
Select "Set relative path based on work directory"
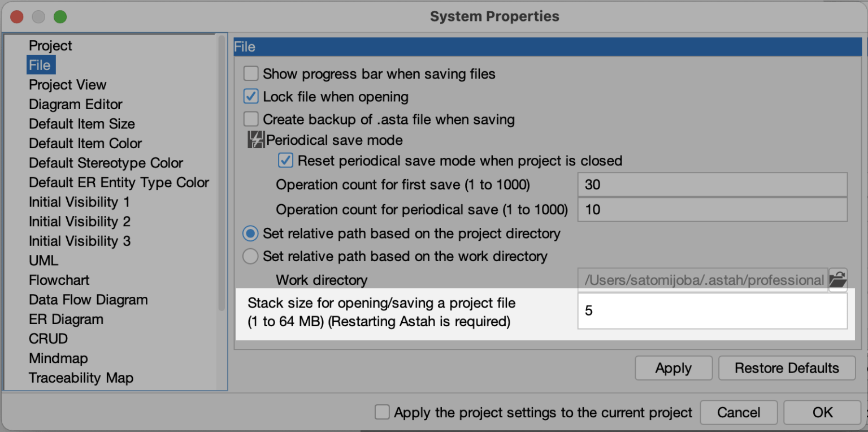click(x=250, y=256)
